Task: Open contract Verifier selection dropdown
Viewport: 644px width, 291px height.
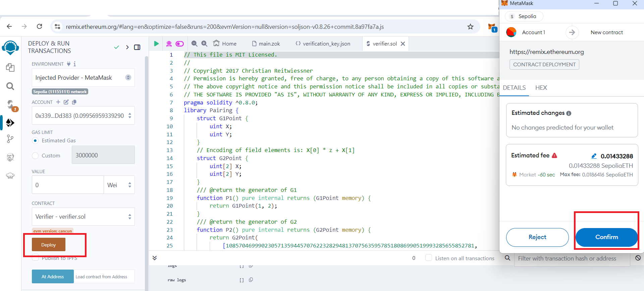Action: [83, 217]
